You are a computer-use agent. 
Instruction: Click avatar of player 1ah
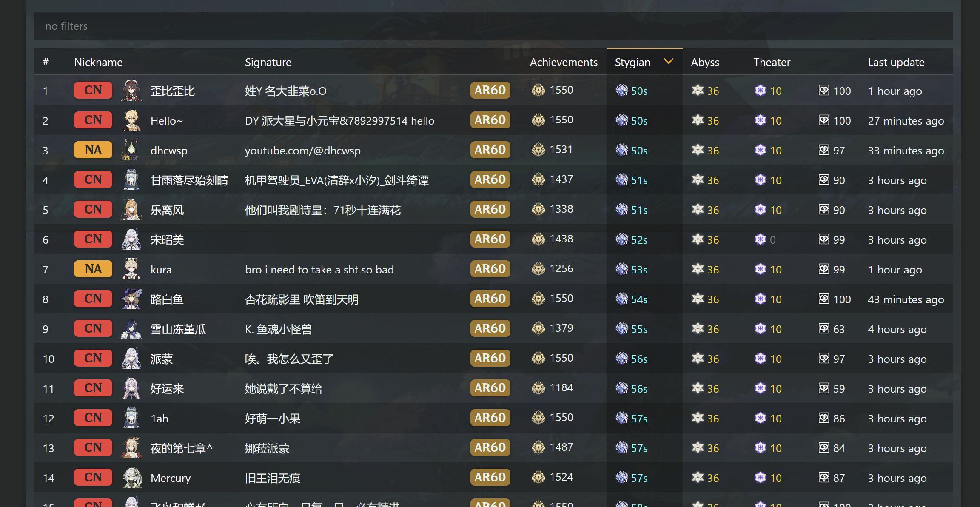131,418
